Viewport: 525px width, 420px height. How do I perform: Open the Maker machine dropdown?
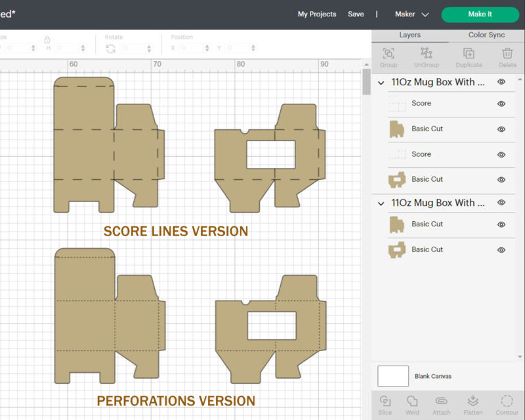tap(411, 14)
